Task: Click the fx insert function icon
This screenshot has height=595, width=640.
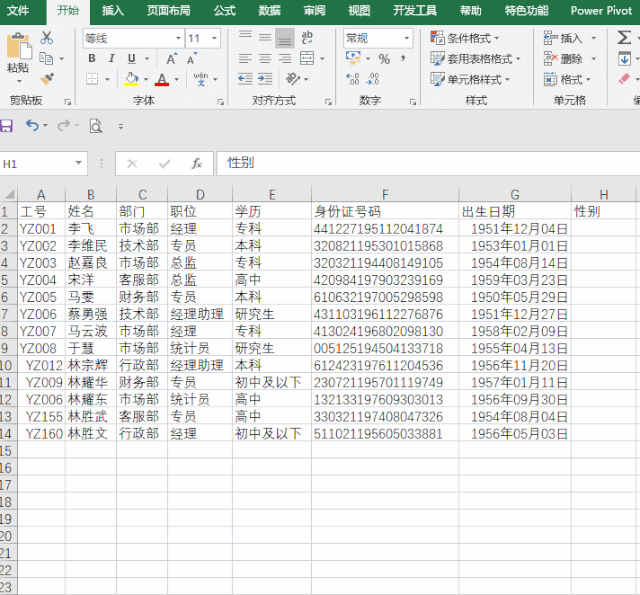Action: point(197,164)
